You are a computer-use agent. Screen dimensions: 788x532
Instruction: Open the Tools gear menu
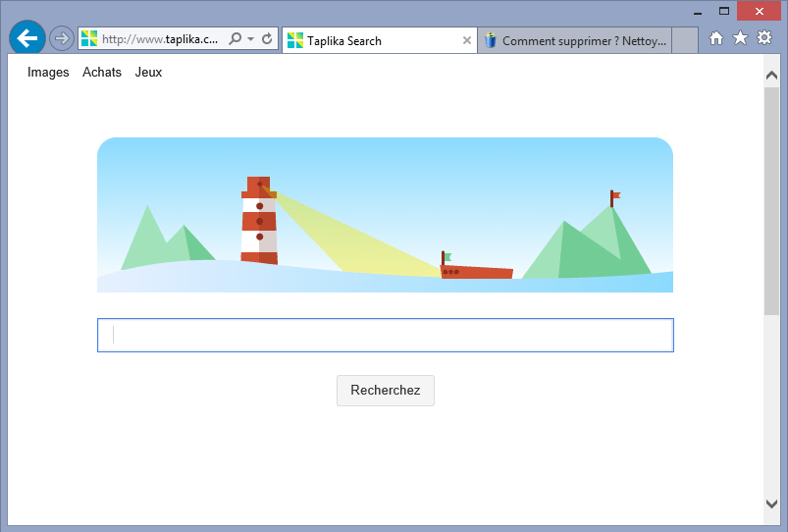click(764, 37)
